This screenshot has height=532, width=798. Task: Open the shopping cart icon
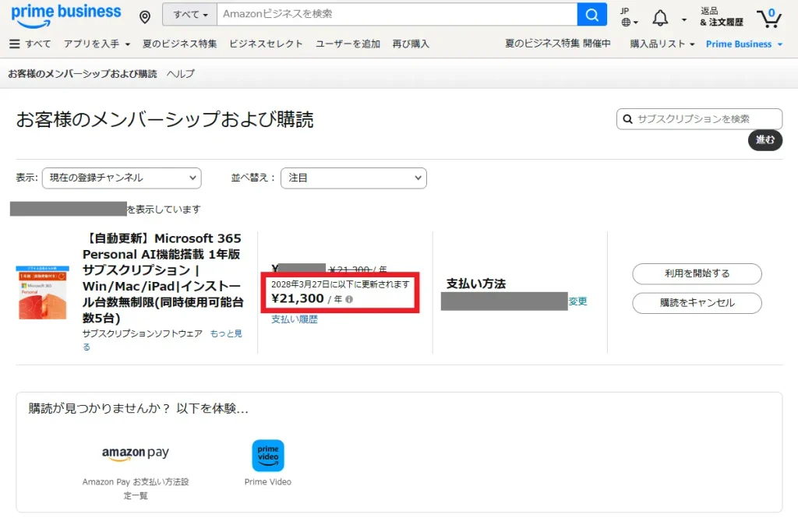(768, 18)
